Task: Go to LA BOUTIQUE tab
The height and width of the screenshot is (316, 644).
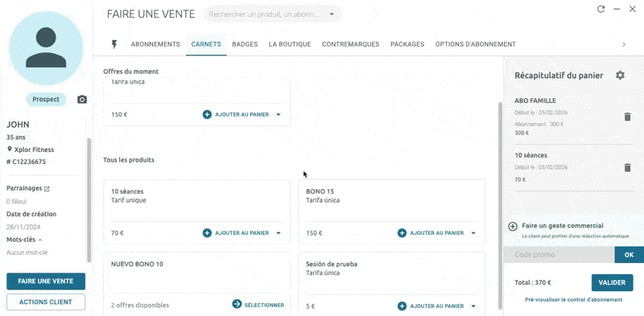Action: (x=290, y=44)
